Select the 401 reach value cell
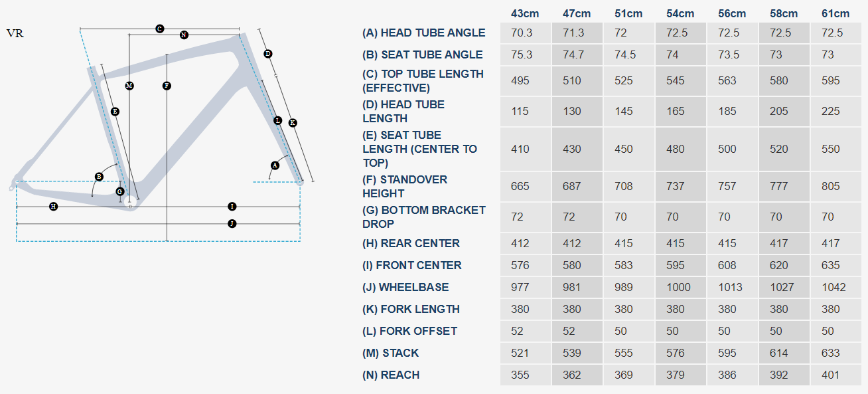The image size is (868, 394). click(831, 375)
